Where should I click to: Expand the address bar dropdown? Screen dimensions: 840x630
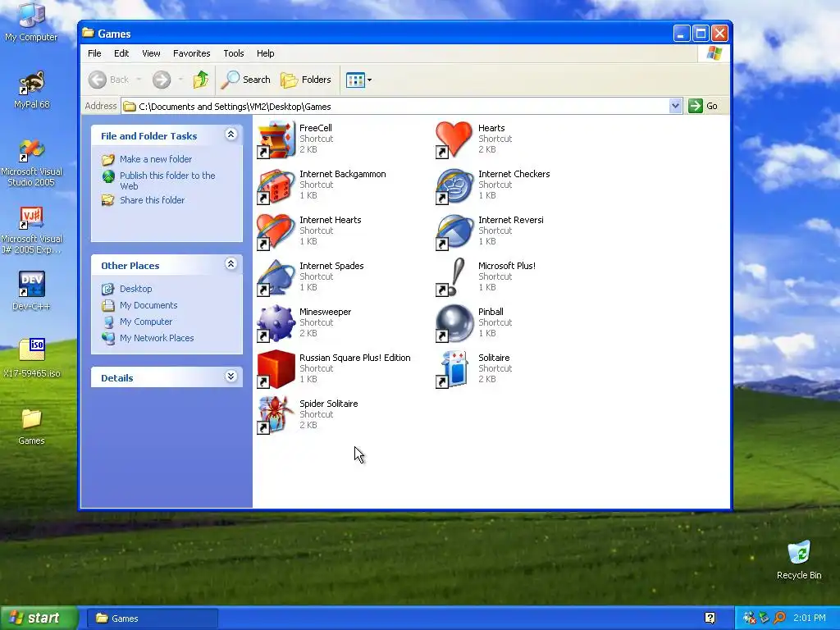[x=675, y=106]
